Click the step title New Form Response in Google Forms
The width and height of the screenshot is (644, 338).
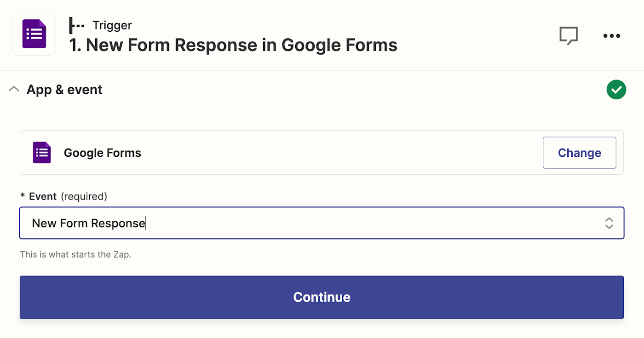233,45
